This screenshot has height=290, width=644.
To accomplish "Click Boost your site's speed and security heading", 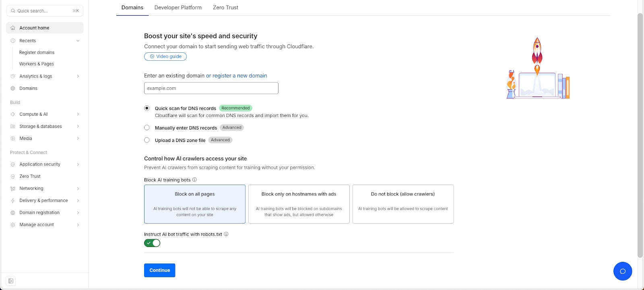I will (200, 36).
